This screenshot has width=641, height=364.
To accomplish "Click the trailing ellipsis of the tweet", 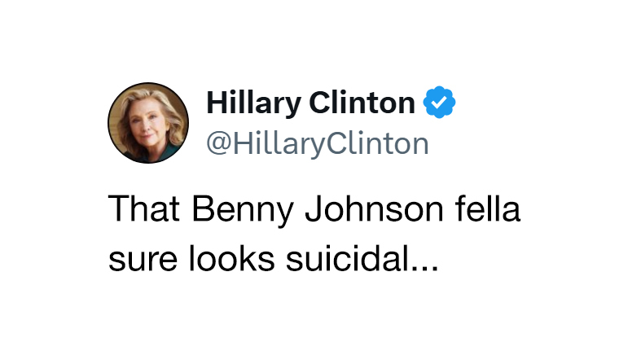I will click(426, 267).
